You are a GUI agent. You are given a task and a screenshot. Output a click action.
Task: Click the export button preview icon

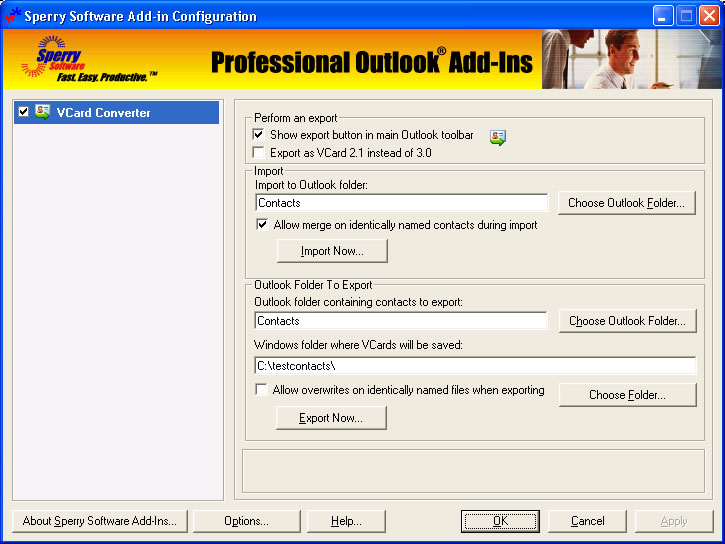point(498,137)
